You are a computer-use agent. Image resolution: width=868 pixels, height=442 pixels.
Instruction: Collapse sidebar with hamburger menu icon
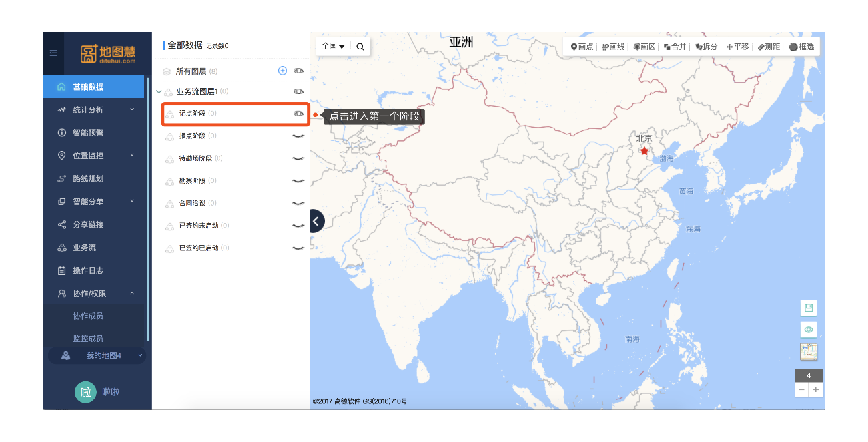click(53, 53)
